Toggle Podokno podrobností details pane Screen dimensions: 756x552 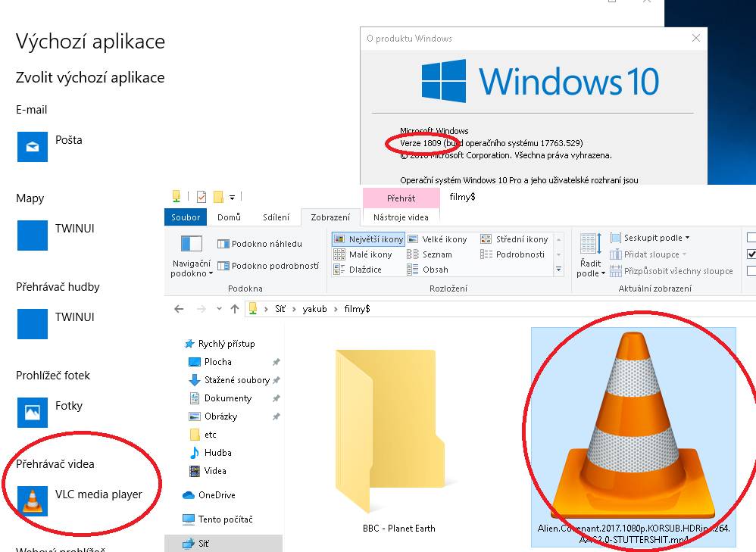(268, 266)
